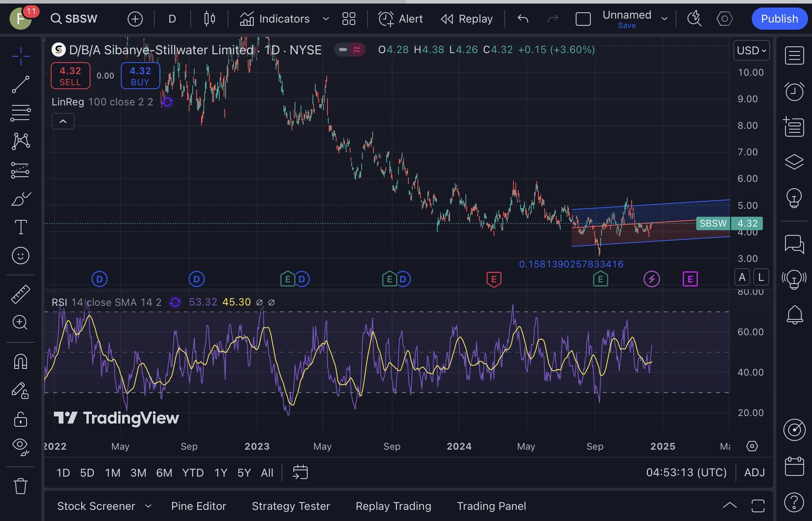Click the 4.32 BUY button
The image size is (812, 521).
(x=140, y=76)
